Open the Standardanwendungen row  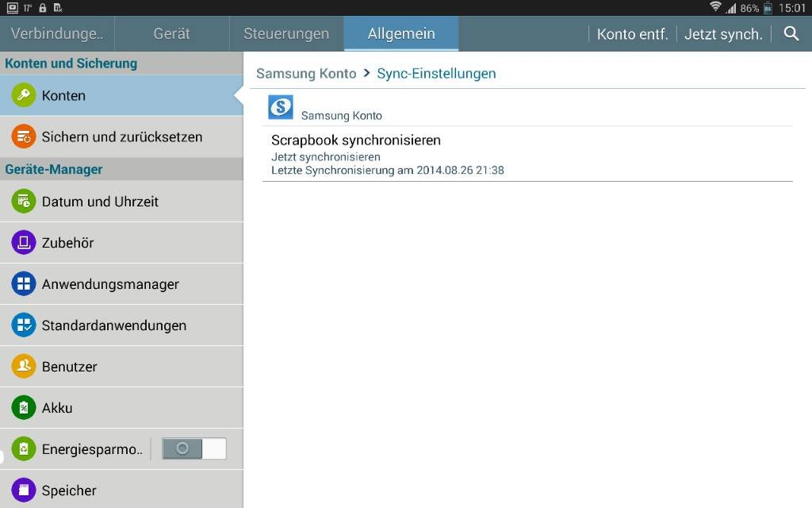[121, 325]
